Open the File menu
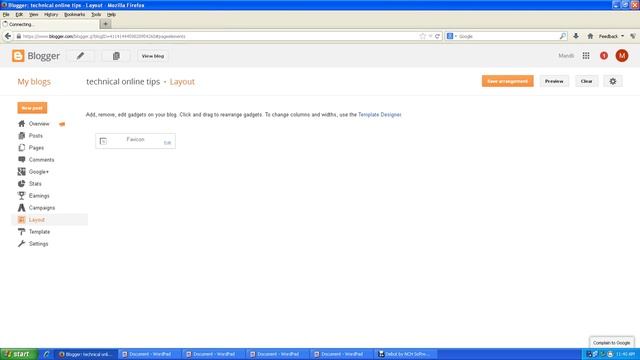640x360 pixels. [x=6, y=14]
